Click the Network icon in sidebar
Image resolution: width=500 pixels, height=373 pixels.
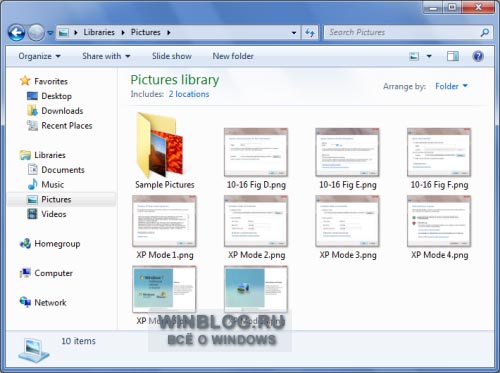[x=25, y=302]
